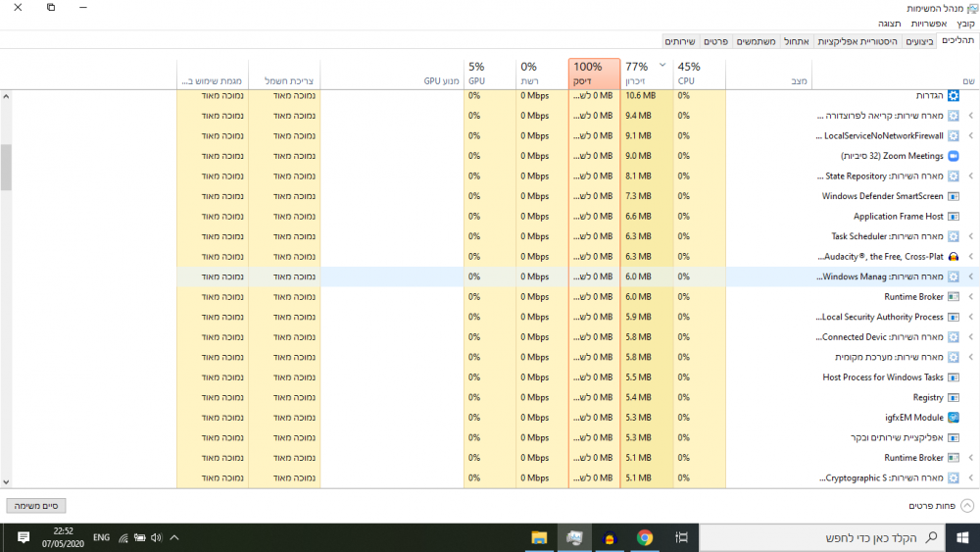Screen dimensions: 980x552
Task: Click the Audacity headphones process icon
Action: (x=954, y=257)
